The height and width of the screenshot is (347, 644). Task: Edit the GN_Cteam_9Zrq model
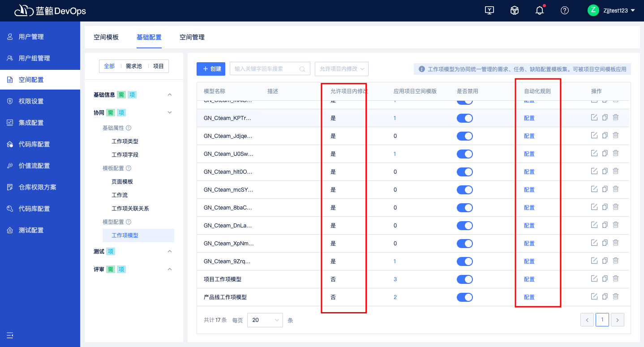click(594, 261)
